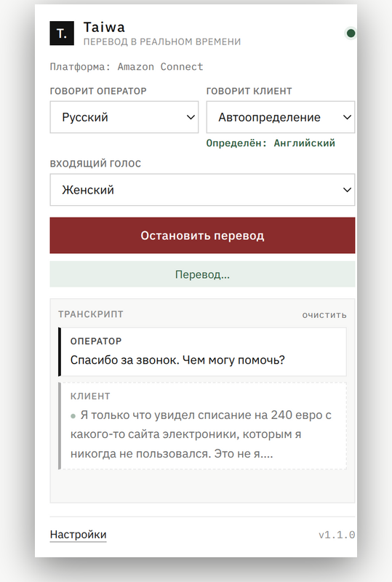Open the Говорит клиент dropdown (Автоопределение)
Screen dimensions: 392x582
click(280, 117)
